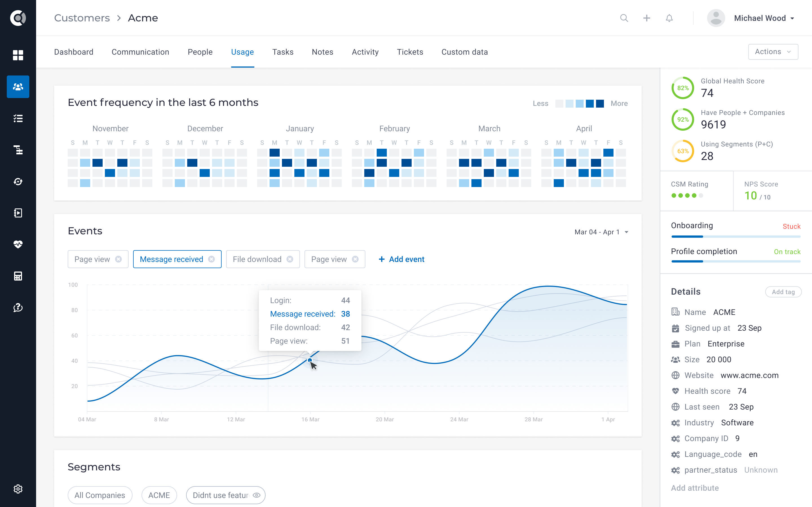Screen dimensions: 812x507
Task: Click the People/Customers icon in sidebar
Action: (17, 88)
